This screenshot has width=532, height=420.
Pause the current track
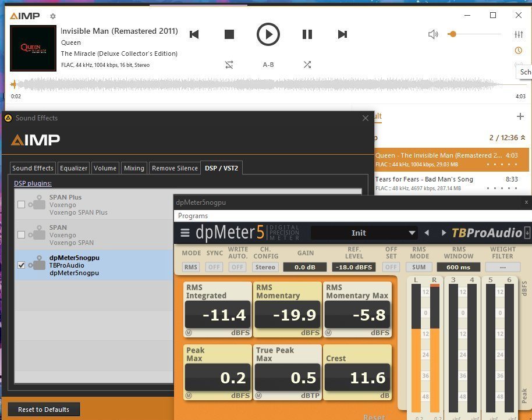click(307, 34)
